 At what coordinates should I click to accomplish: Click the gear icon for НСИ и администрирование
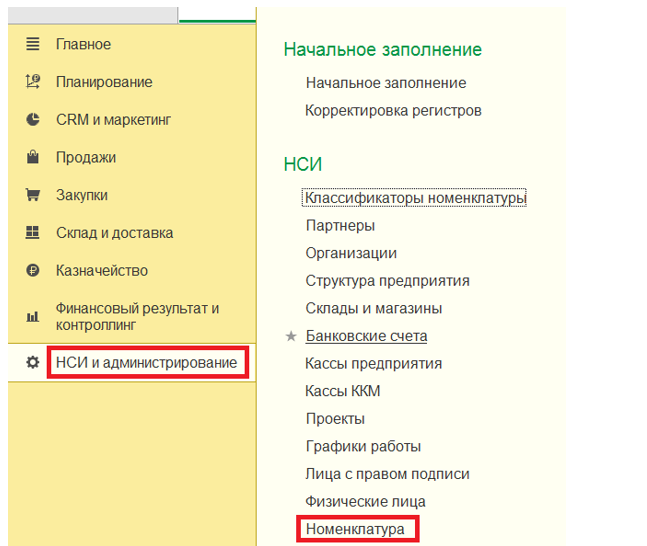pyautogui.click(x=33, y=362)
